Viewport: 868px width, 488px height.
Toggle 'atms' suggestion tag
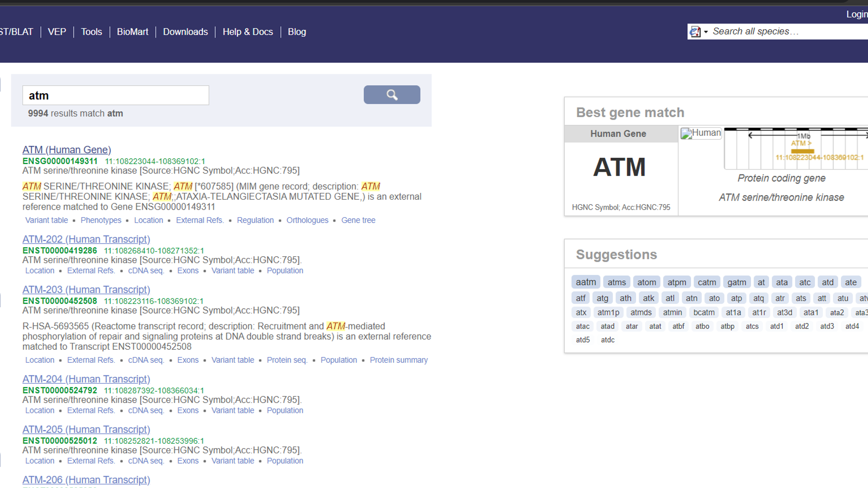617,282
